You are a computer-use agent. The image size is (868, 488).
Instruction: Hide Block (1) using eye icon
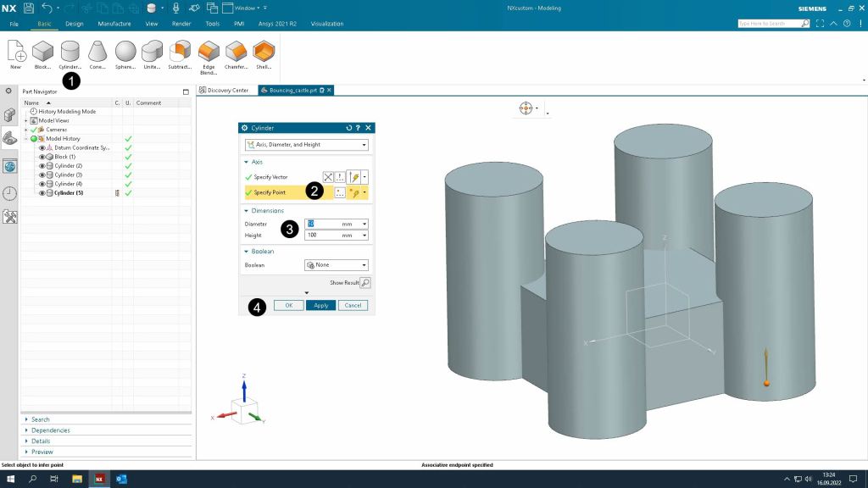(x=42, y=157)
